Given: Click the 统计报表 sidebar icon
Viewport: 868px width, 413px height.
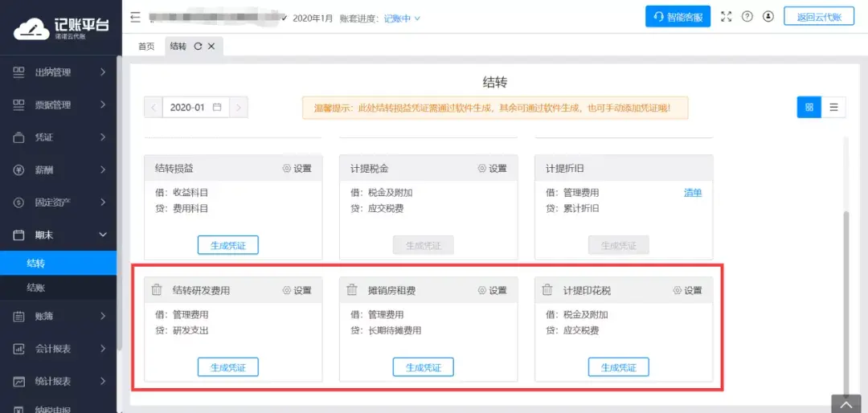Looking at the screenshot, I should pos(18,382).
